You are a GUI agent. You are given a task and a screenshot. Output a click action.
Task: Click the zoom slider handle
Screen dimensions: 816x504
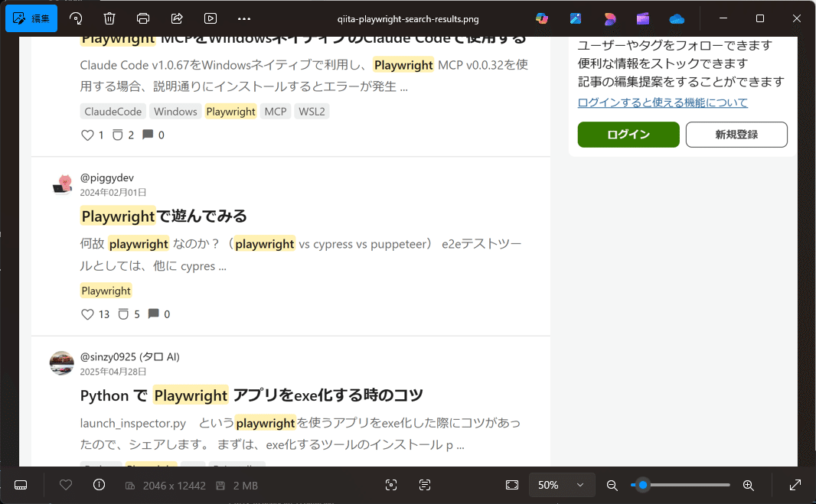coord(643,485)
